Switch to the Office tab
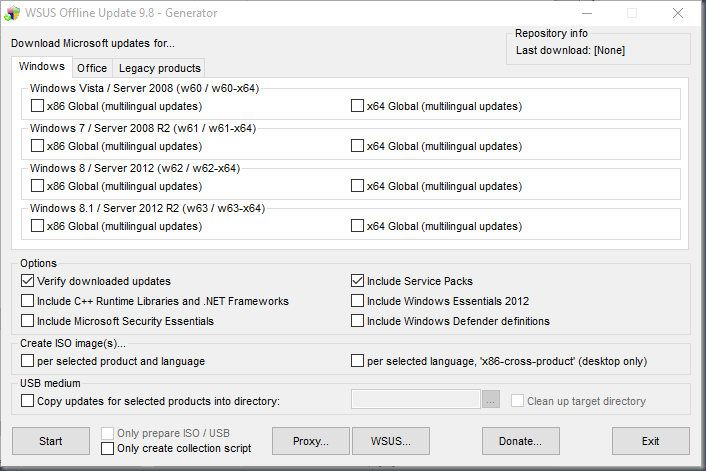 pyautogui.click(x=92, y=68)
